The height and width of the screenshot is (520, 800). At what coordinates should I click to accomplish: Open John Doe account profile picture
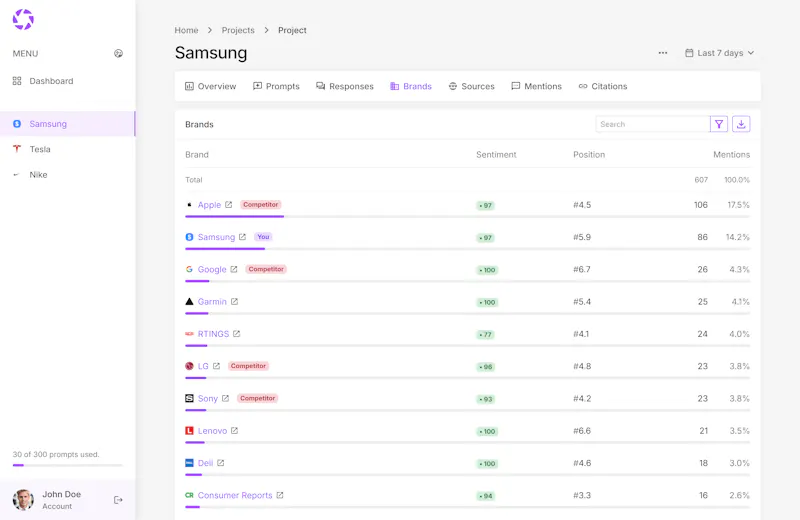23,500
